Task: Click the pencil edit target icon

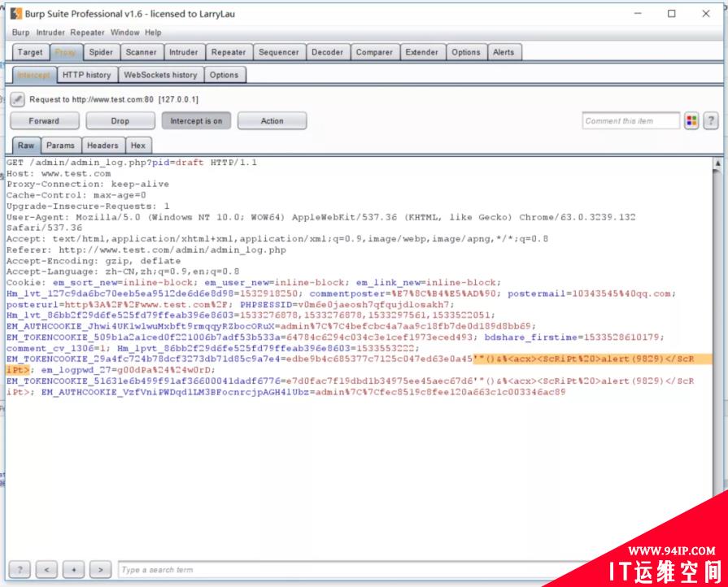Action: [x=17, y=99]
